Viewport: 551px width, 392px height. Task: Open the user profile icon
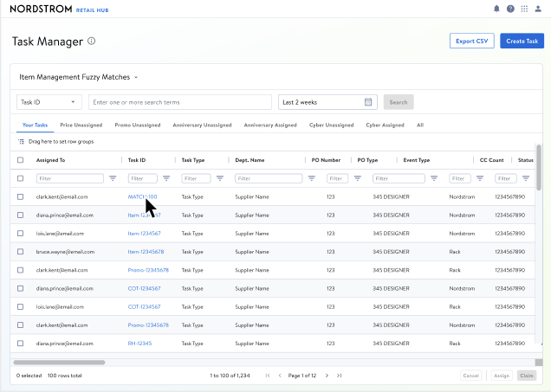click(538, 9)
